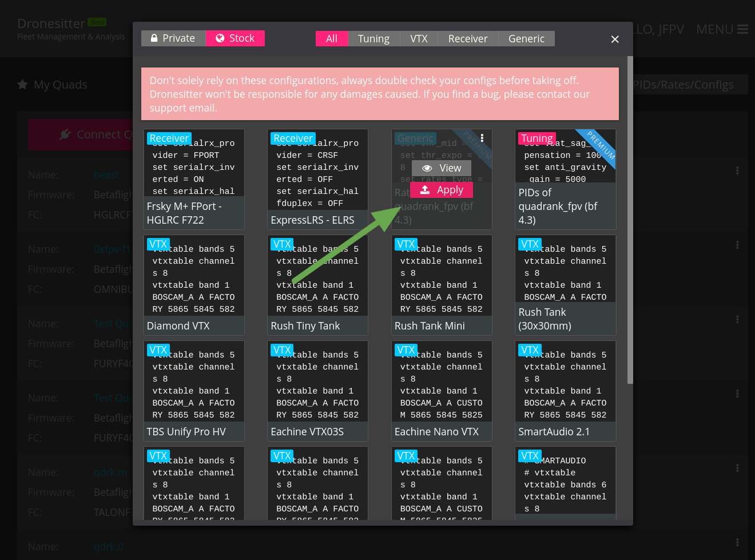Viewport: 755px width, 560px height.
Task: Filter by Generic category
Action: 526,39
